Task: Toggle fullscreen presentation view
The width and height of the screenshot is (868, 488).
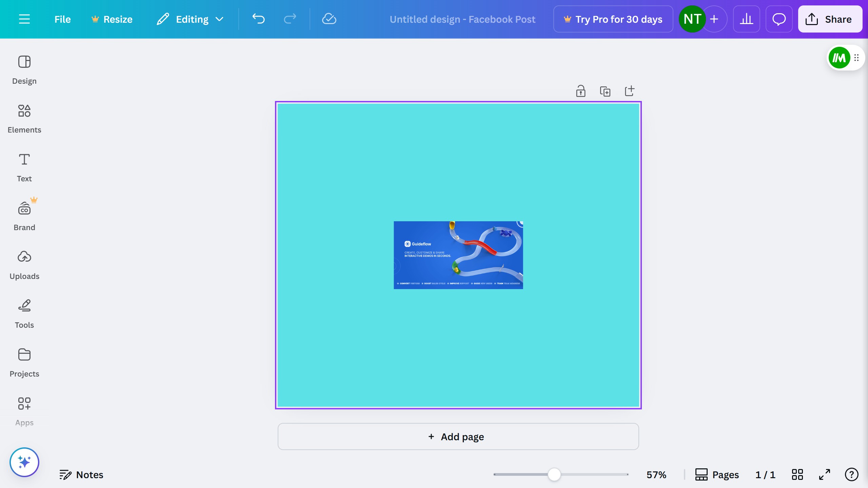Action: click(824, 474)
